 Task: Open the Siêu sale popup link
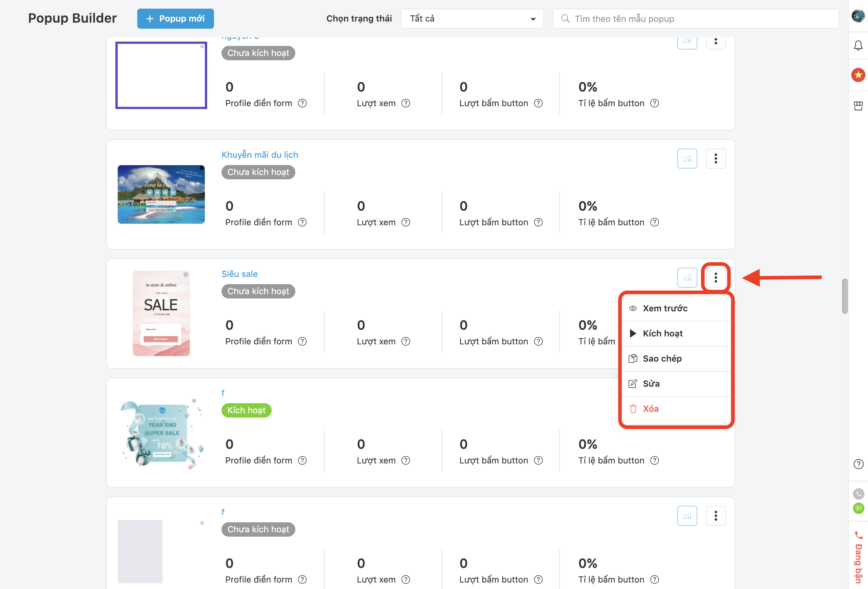239,274
